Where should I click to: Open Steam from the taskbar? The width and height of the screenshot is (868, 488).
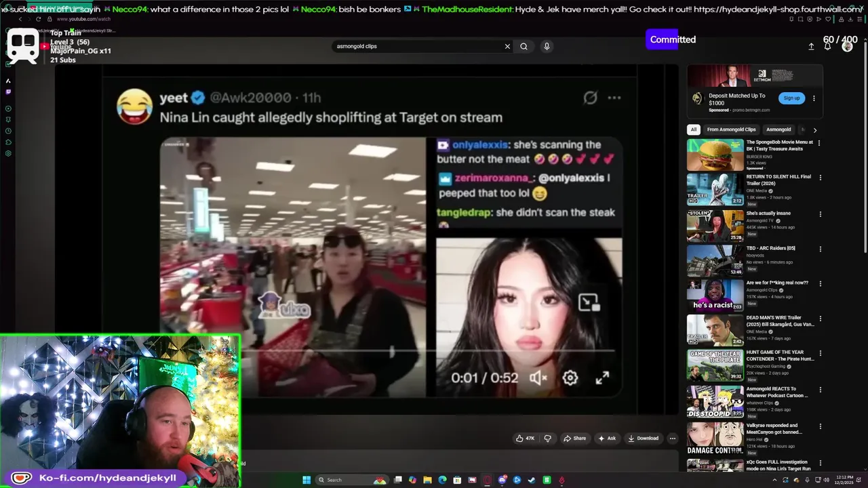532,480
